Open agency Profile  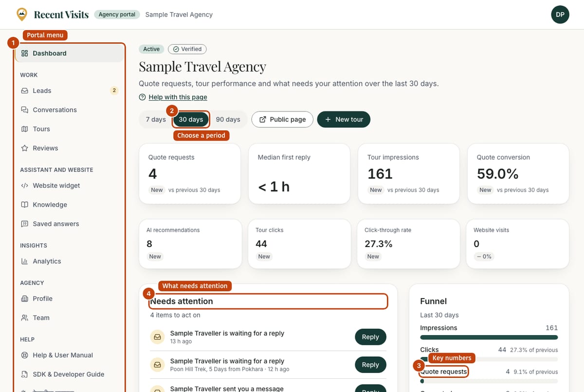click(x=69, y=299)
